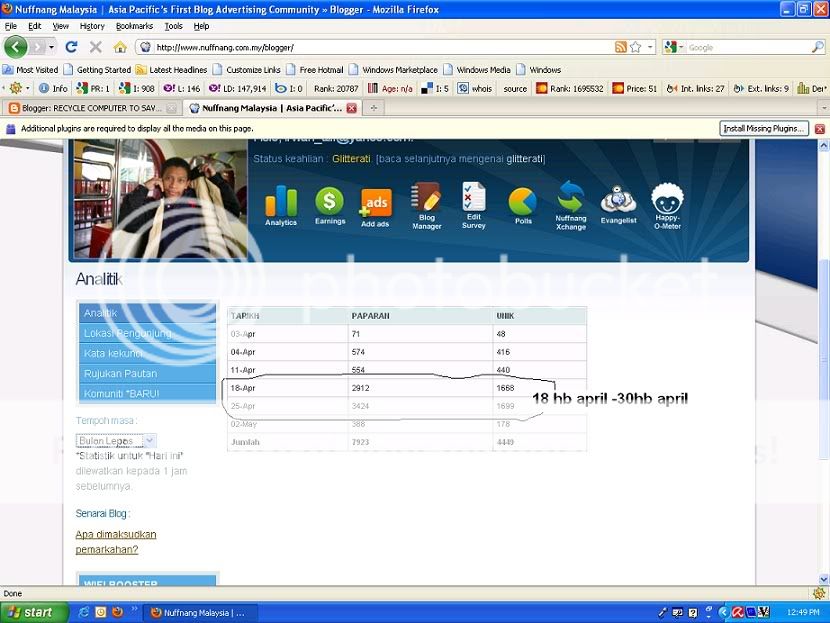Select the 2912 paparan value
This screenshot has height=623, width=830.
pyautogui.click(x=360, y=388)
